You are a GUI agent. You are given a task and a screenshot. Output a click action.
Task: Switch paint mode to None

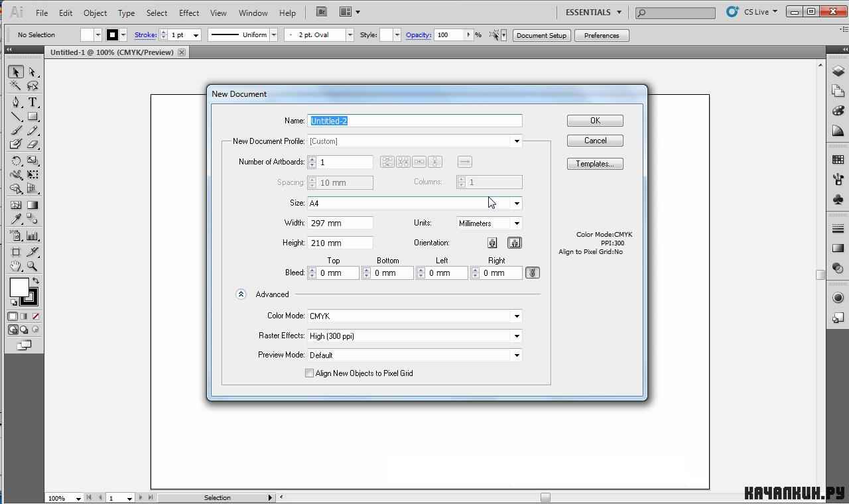pos(36,316)
